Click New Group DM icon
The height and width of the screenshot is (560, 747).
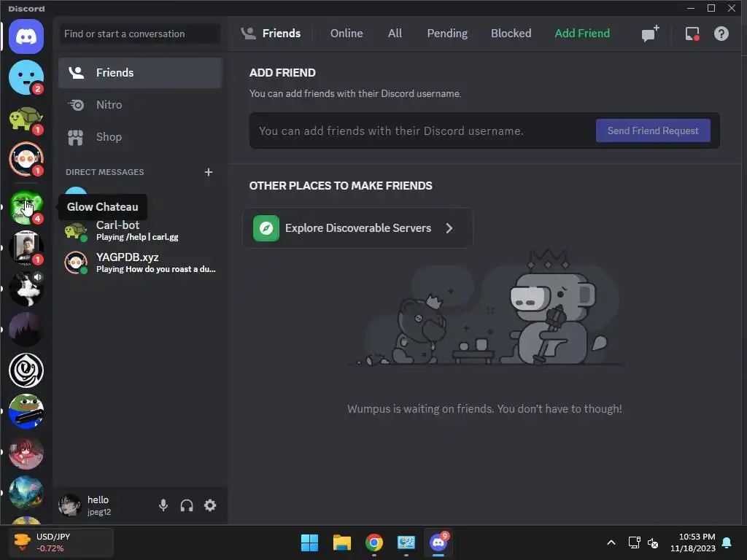650,34
